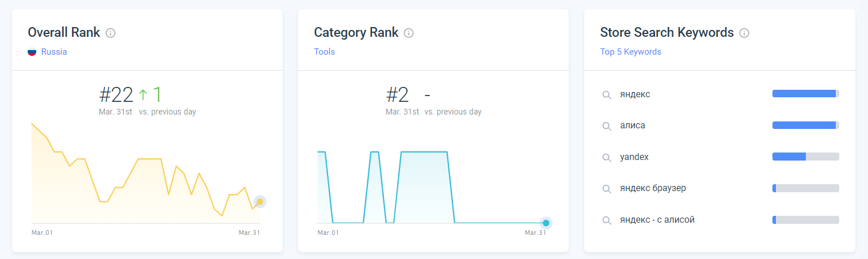This screenshot has width=868, height=259.
Task: Click the green rank-up arrow indicator
Action: coord(143,94)
